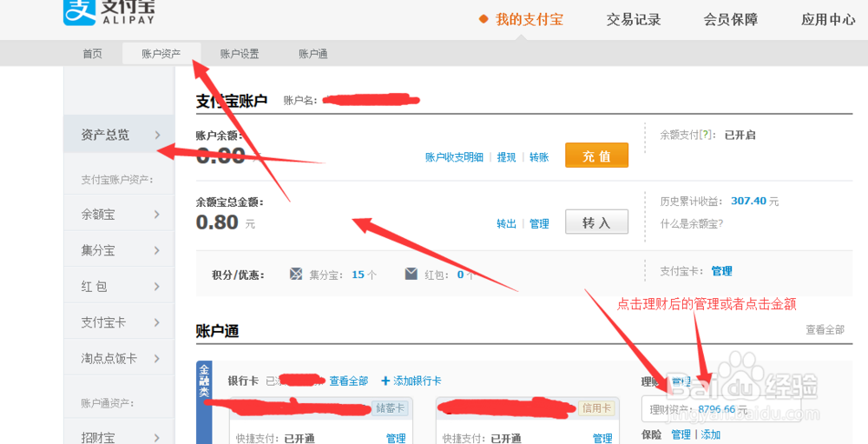Click 管理 link next to 转出
The height and width of the screenshot is (444, 868).
tap(539, 224)
